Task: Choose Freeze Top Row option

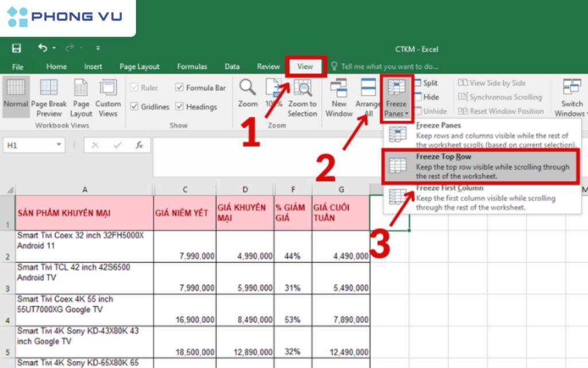Action: point(481,166)
